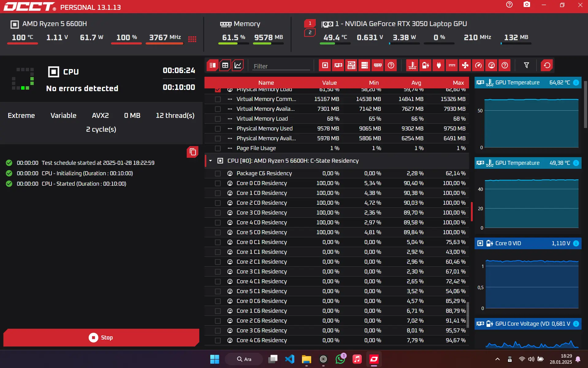The width and height of the screenshot is (588, 368).
Task: Switch to the table-only grid view
Action: (x=225, y=65)
